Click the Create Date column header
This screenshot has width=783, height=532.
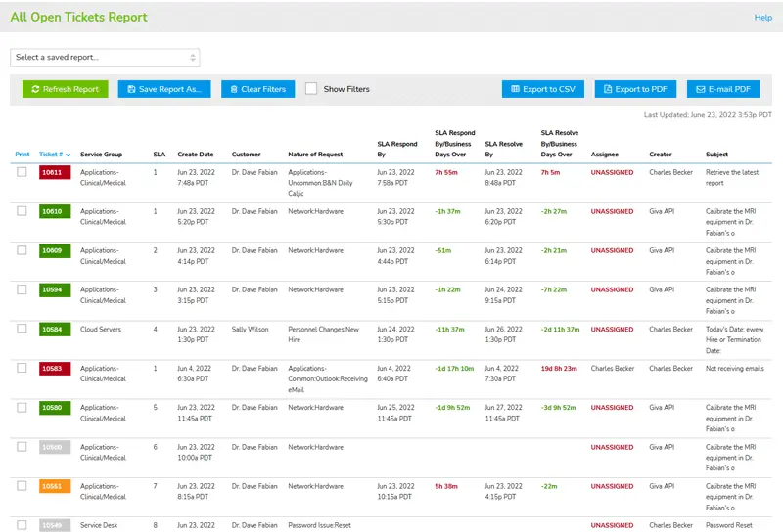[195, 155]
